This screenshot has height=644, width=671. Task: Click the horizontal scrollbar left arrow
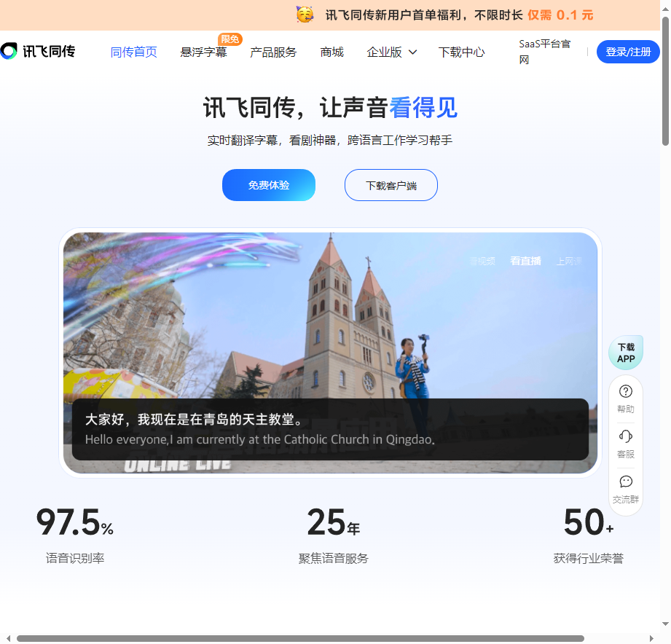(8, 638)
